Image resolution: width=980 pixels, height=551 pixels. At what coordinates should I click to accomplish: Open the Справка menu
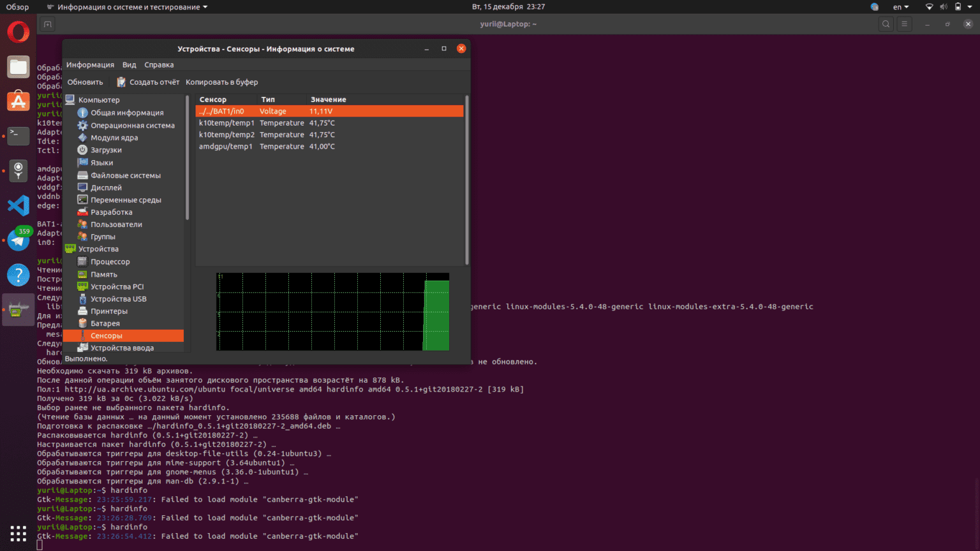tap(159, 64)
